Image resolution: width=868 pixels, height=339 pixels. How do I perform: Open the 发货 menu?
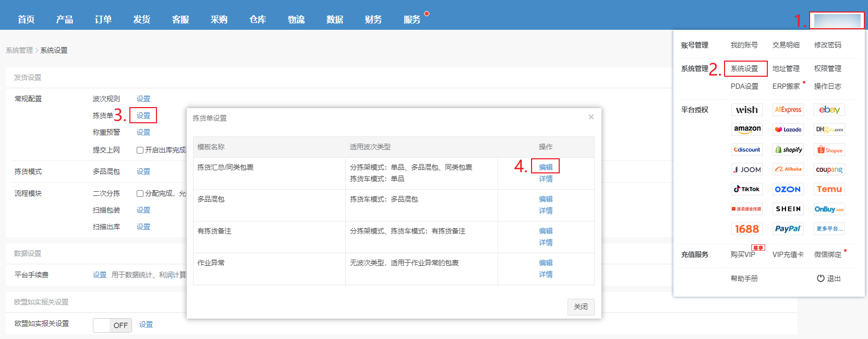pyautogui.click(x=142, y=19)
